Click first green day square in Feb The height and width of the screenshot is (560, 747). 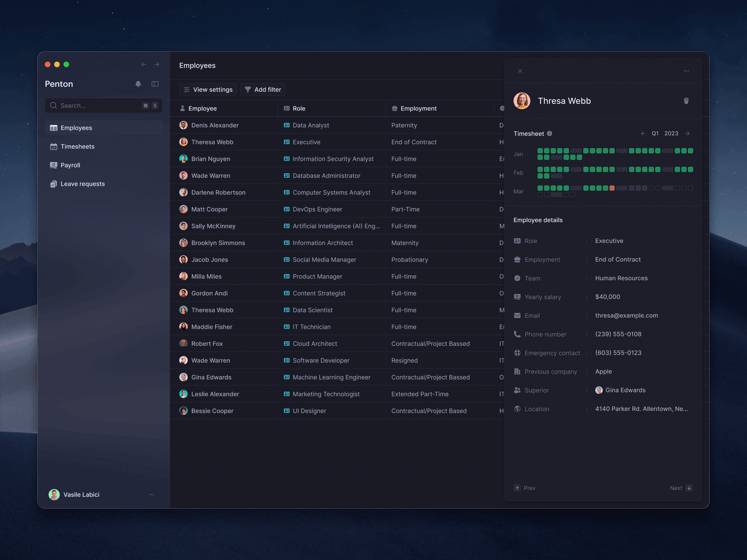tap(540, 170)
